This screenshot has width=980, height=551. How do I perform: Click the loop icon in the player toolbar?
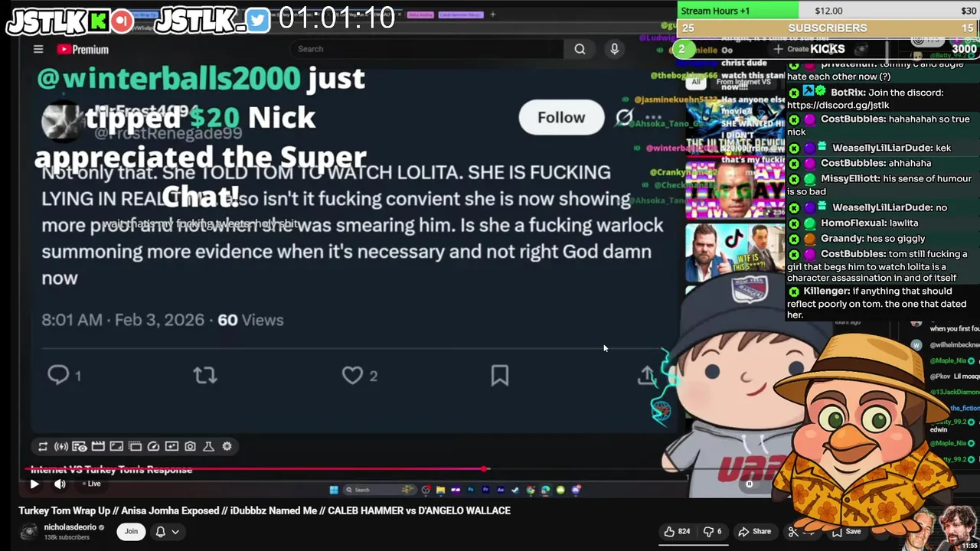pyautogui.click(x=43, y=446)
